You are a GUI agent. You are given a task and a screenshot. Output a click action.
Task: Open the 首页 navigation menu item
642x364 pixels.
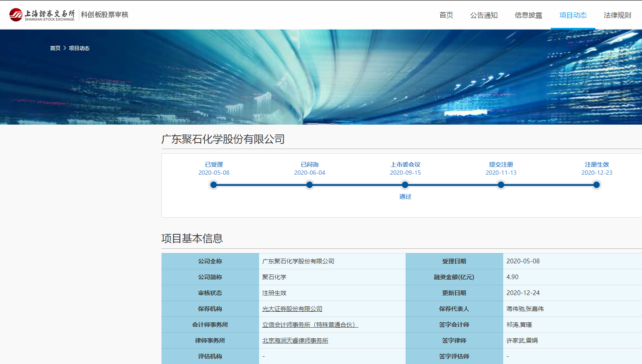(446, 15)
